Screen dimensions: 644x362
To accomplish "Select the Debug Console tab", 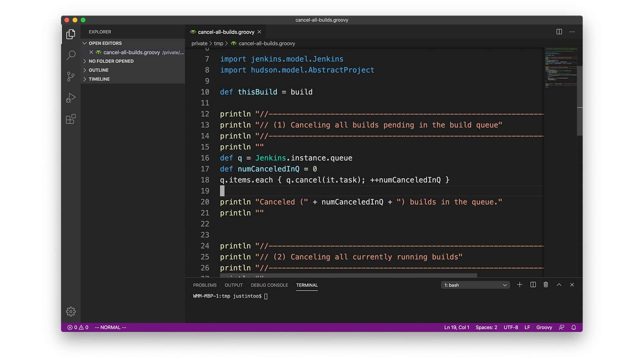I will tap(269, 285).
